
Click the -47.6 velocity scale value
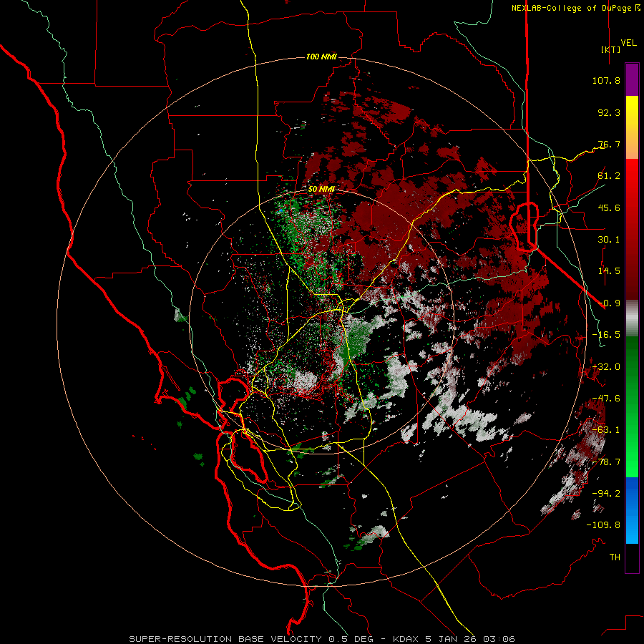[x=606, y=399]
